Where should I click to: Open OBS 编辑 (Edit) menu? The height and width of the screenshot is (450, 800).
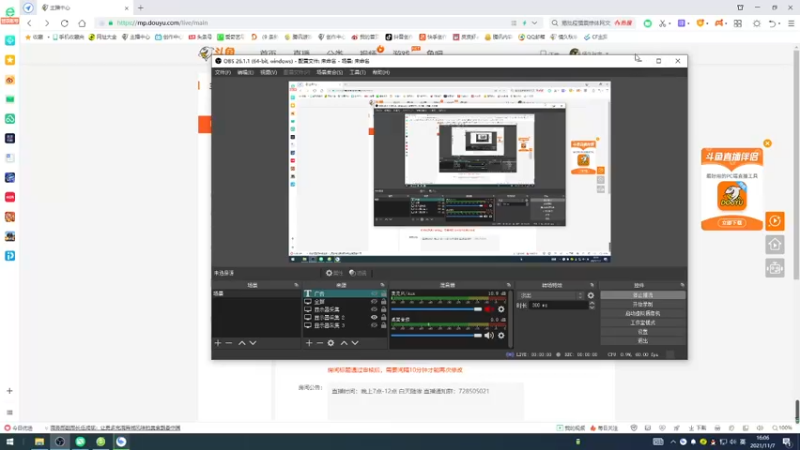pyautogui.click(x=245, y=72)
